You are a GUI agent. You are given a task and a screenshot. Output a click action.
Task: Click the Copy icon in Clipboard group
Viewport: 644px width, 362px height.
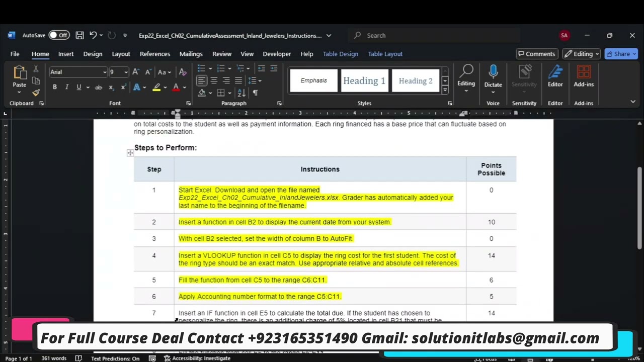[x=36, y=80]
